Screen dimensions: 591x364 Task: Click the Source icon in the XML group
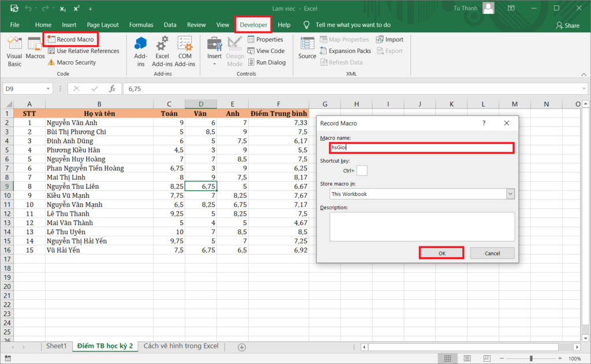(x=307, y=49)
